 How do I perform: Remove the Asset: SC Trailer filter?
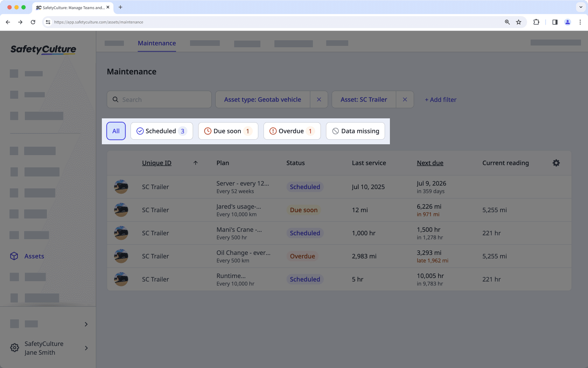405,99
